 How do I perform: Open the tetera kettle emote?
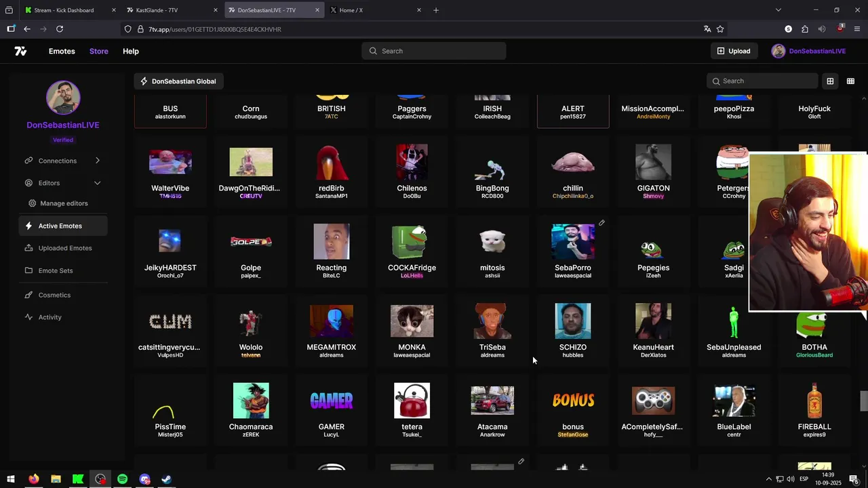(412, 410)
